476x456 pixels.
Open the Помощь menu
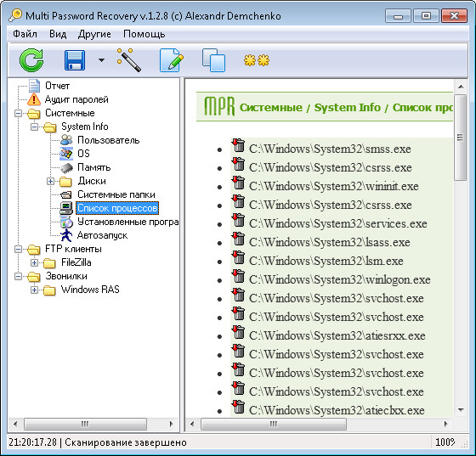(144, 34)
